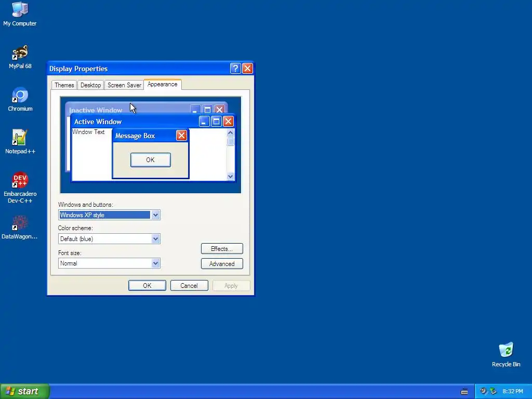Open the My Computer desktop icon
The height and width of the screenshot is (399, 532).
[x=20, y=14]
